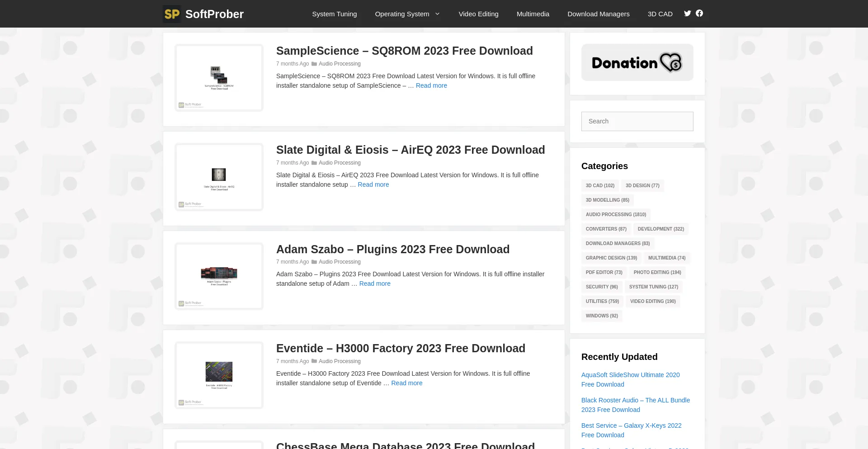Click the SoftProber site title
The height and width of the screenshot is (449, 868).
click(214, 14)
